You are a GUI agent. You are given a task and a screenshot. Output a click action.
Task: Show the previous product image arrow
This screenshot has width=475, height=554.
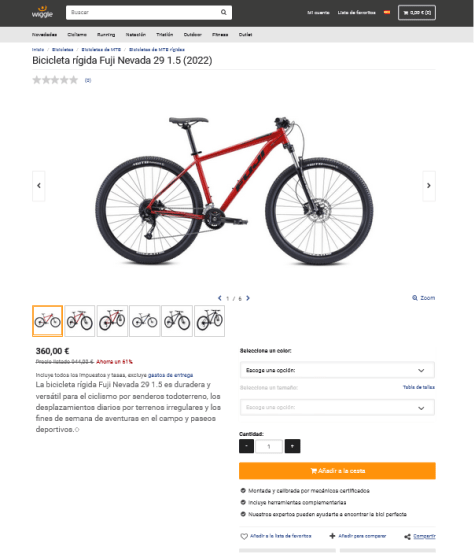(x=39, y=186)
